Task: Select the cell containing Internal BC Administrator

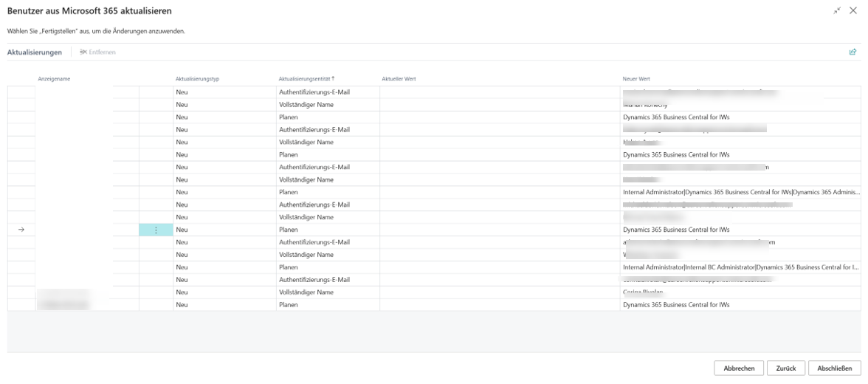Action: [740, 267]
